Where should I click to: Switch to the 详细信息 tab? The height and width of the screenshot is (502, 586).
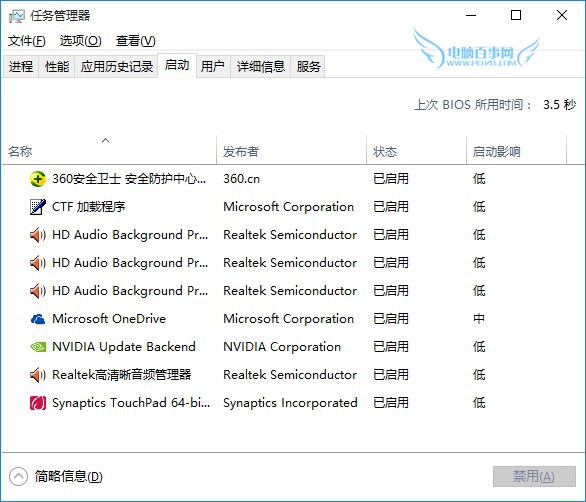tap(260, 67)
